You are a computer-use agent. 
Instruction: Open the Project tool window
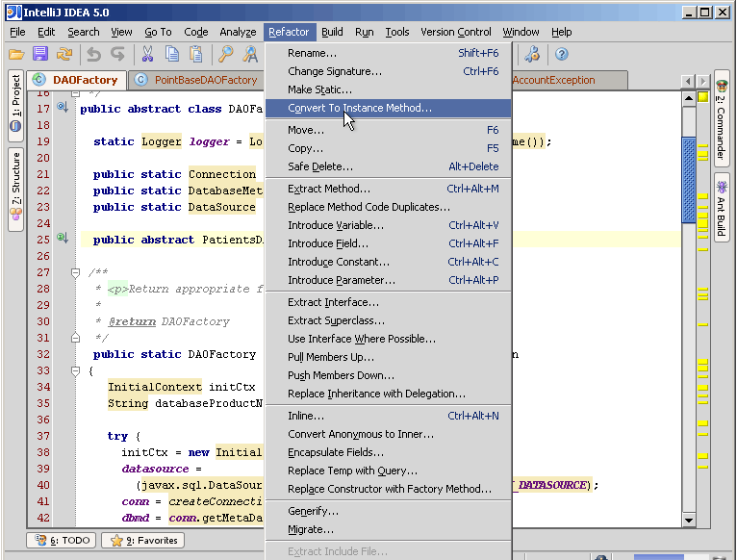16,105
